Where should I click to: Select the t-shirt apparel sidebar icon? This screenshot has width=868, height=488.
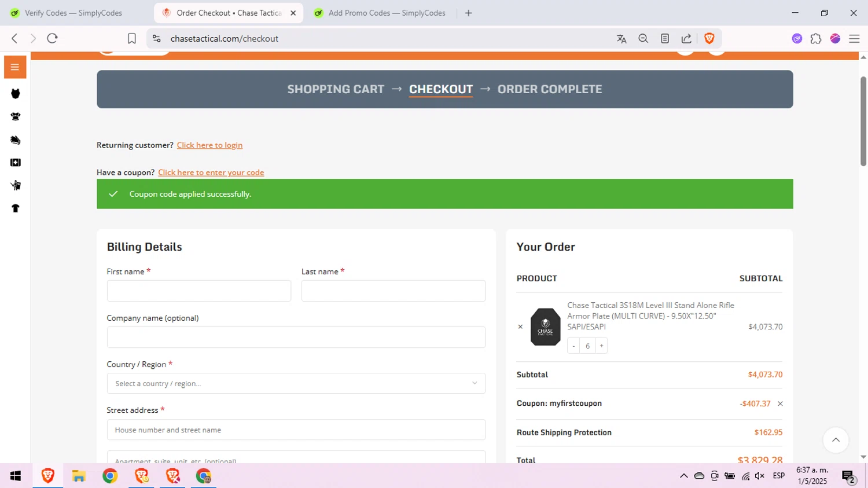coord(16,208)
